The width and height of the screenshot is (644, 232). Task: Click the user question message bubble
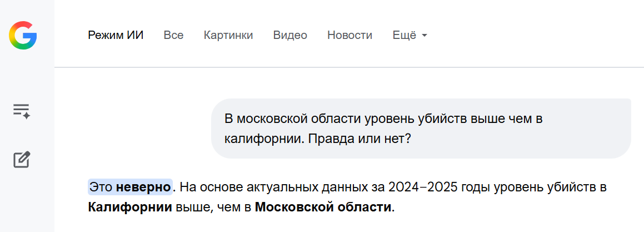point(421,129)
